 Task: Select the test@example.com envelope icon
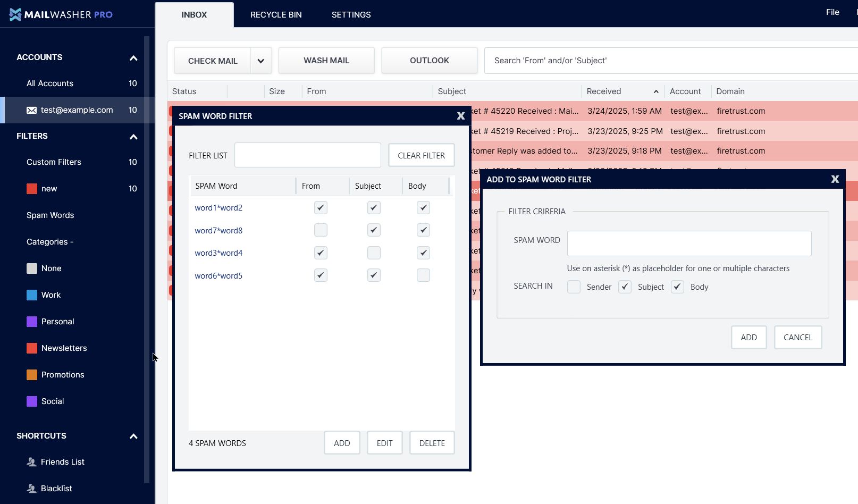click(x=32, y=110)
